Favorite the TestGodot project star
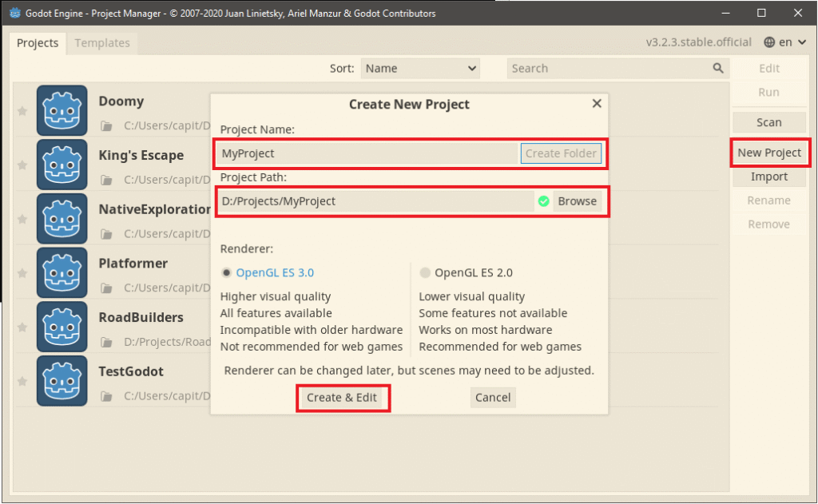This screenshot has height=504, width=818. point(22,381)
